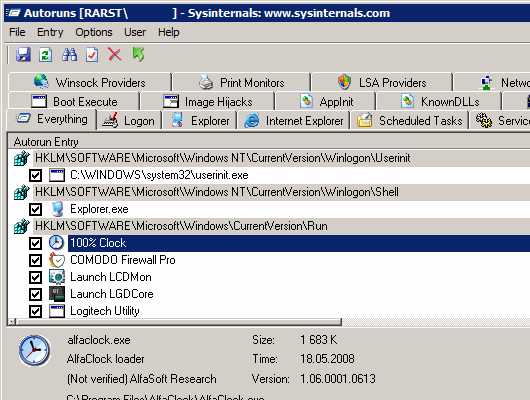
Task: Click the alfaclock.exe file name text
Action: coord(99,340)
